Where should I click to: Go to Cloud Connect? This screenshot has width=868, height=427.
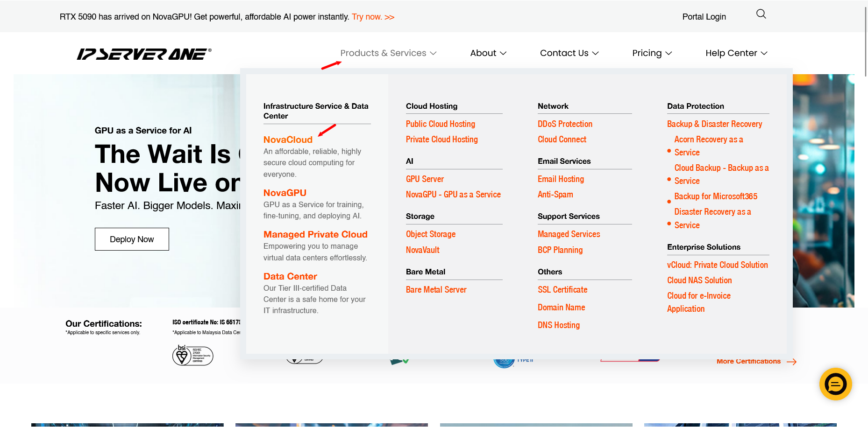[562, 139]
